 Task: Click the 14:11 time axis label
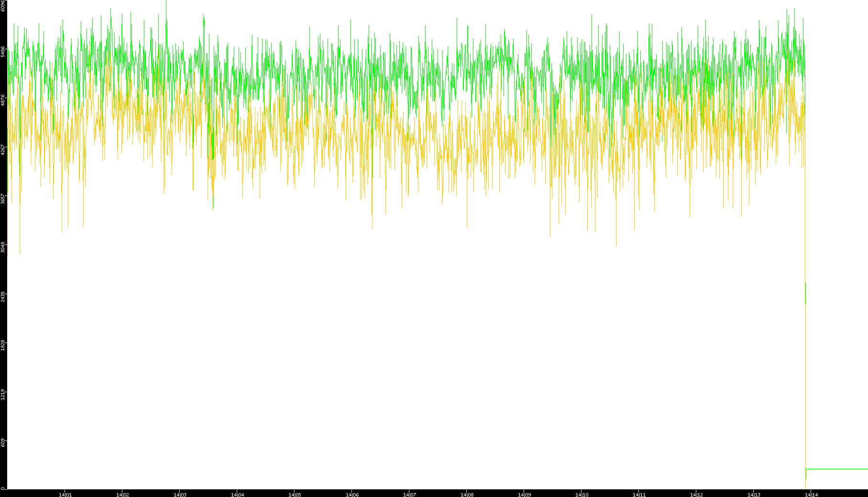point(639,495)
